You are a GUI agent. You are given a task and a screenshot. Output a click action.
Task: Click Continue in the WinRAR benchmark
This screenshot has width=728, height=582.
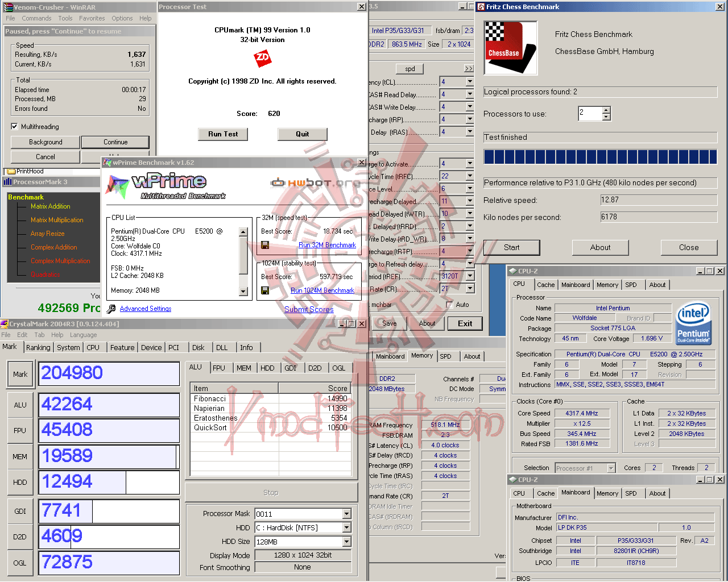(x=115, y=142)
